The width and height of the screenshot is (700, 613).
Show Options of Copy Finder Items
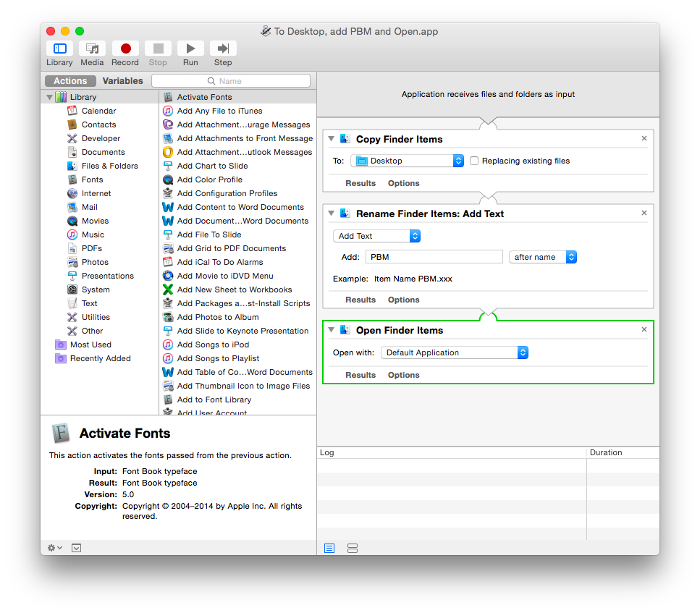(x=404, y=183)
